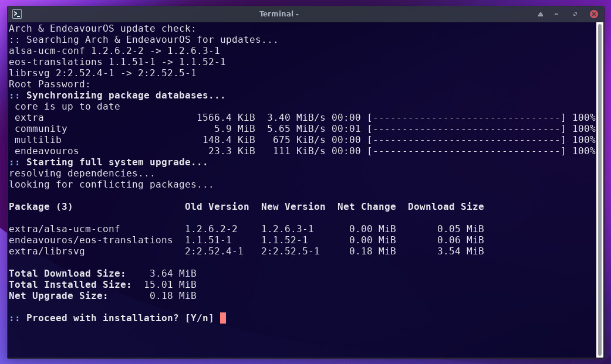Click the 'Net Upgrade Size:' label
This screenshot has width=611, height=364.
click(x=59, y=296)
